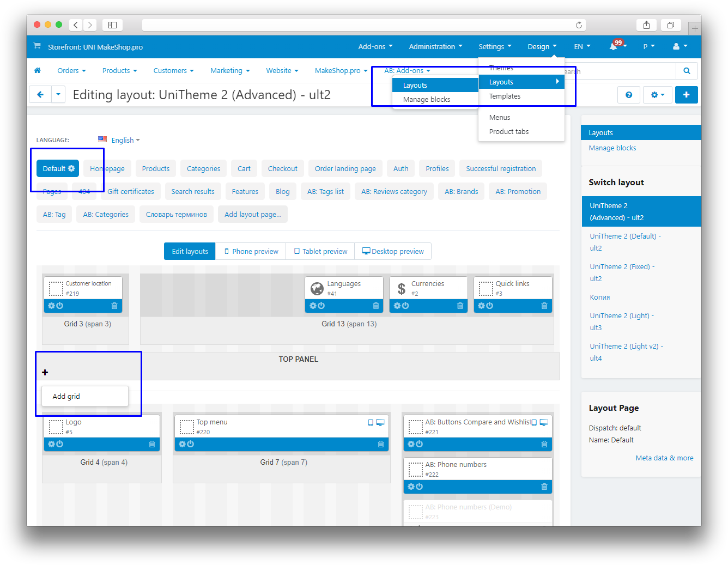Switch to the Tablet preview tab
The width and height of the screenshot is (728, 565).
tap(320, 251)
